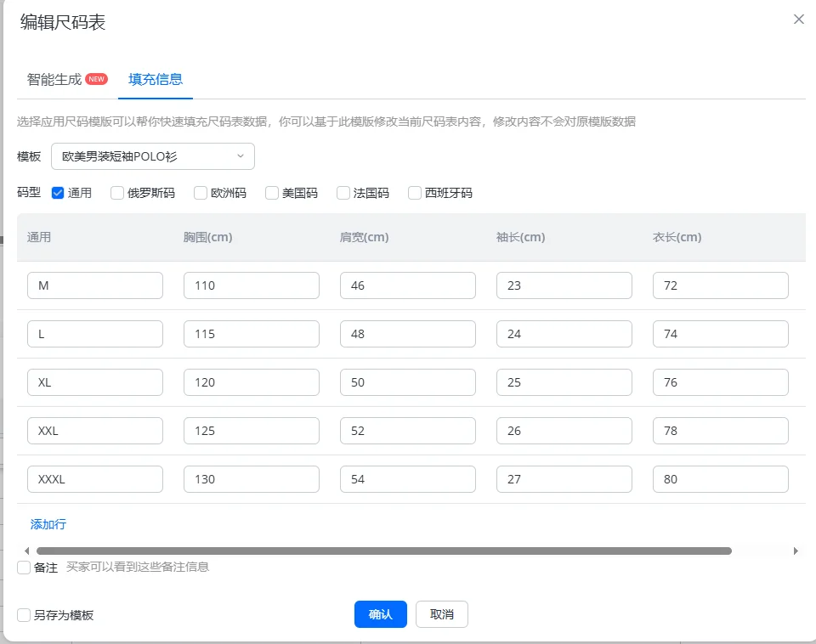Check the 法国码 option
816x644 pixels.
(x=343, y=193)
